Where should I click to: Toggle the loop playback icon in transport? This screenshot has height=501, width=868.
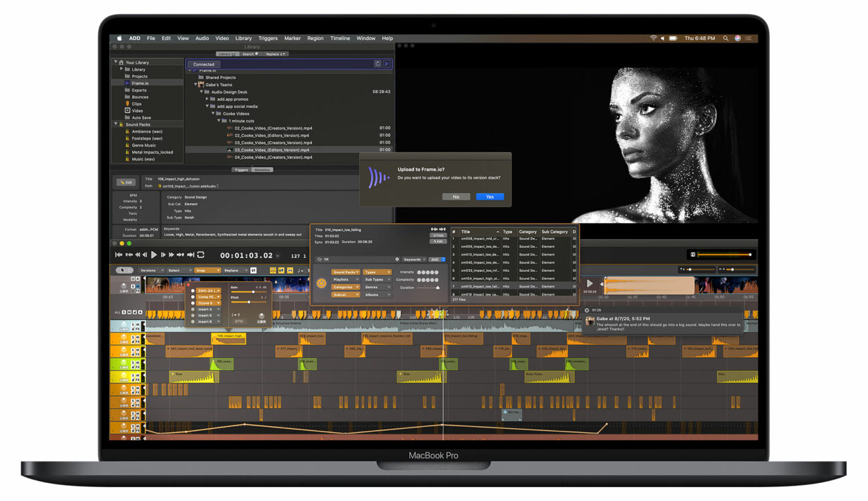[x=200, y=255]
